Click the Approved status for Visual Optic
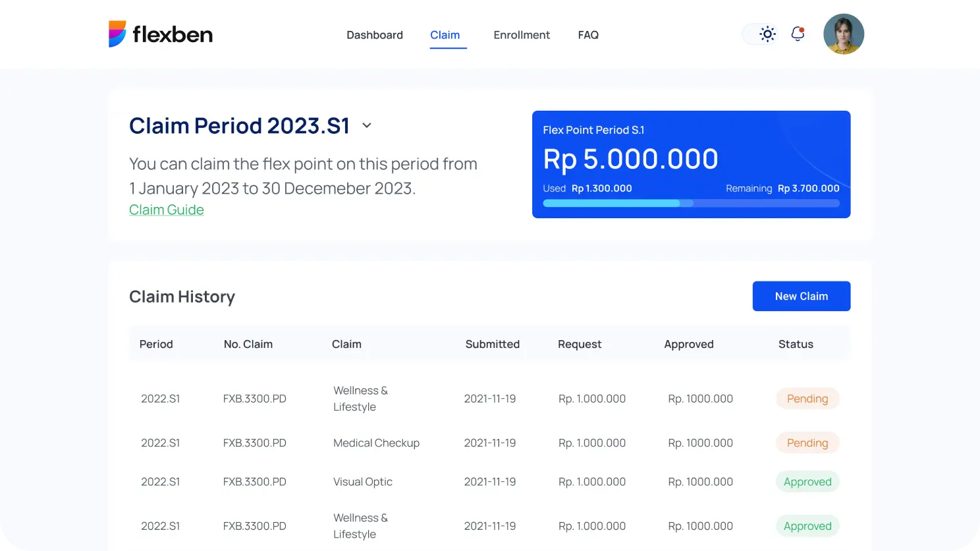 click(807, 482)
